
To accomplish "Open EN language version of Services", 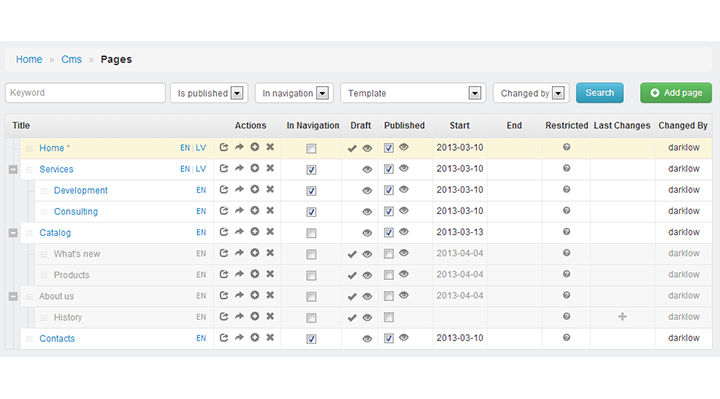I will pos(185,169).
